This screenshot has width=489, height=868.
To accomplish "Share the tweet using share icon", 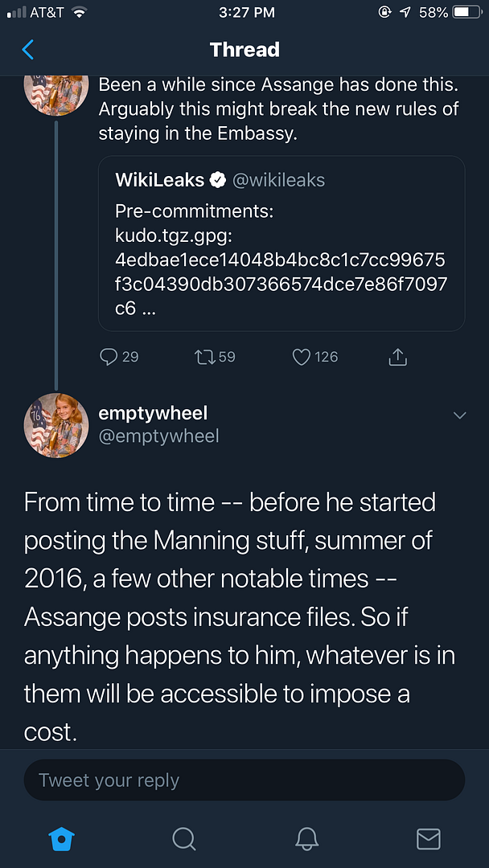I will coord(398,357).
